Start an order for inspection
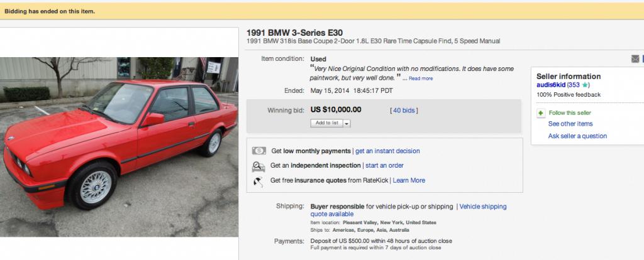Screen dimensions: 644x260 point(384,166)
